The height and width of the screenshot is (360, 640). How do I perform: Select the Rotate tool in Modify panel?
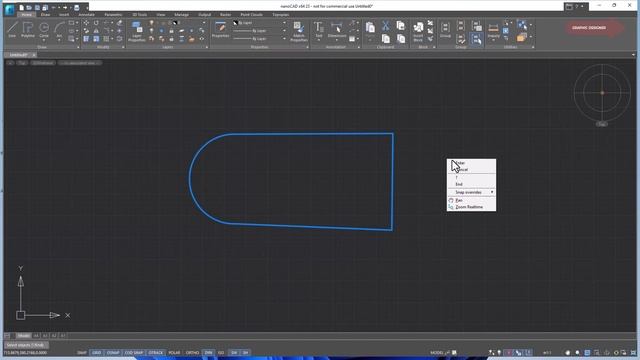(x=96, y=23)
